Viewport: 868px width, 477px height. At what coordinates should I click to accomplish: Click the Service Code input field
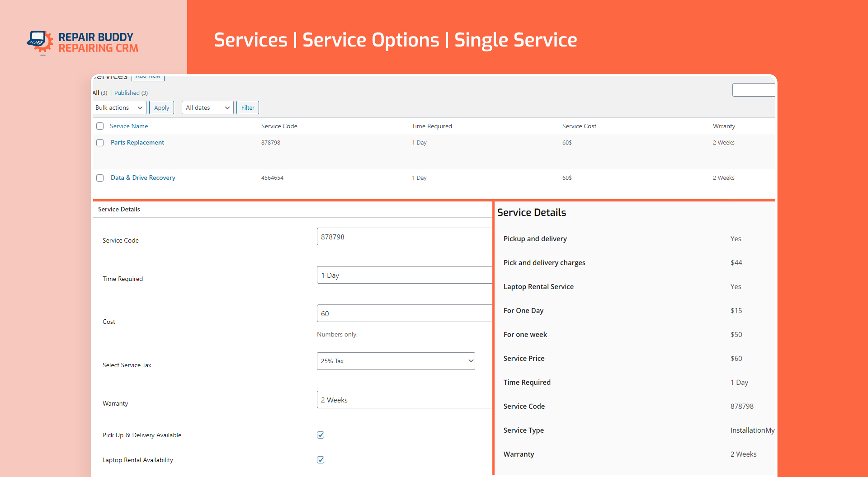tap(405, 237)
